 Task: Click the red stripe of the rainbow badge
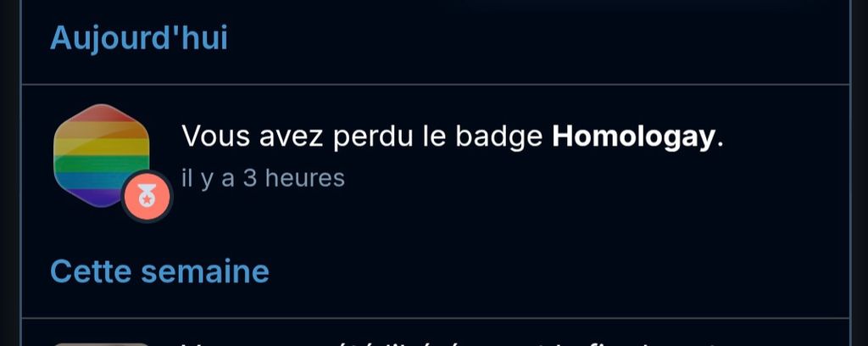(102, 114)
